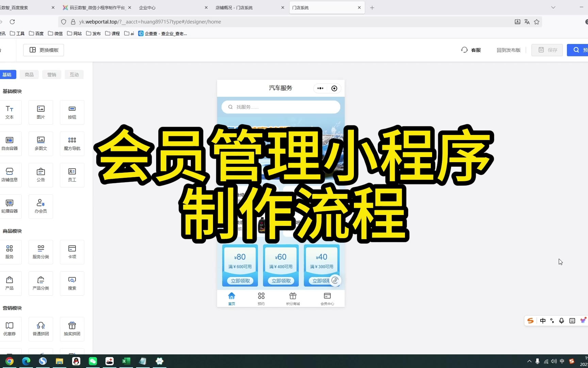588x368 pixels.
Task: Add the 文本 text module
Action: pyautogui.click(x=10, y=112)
